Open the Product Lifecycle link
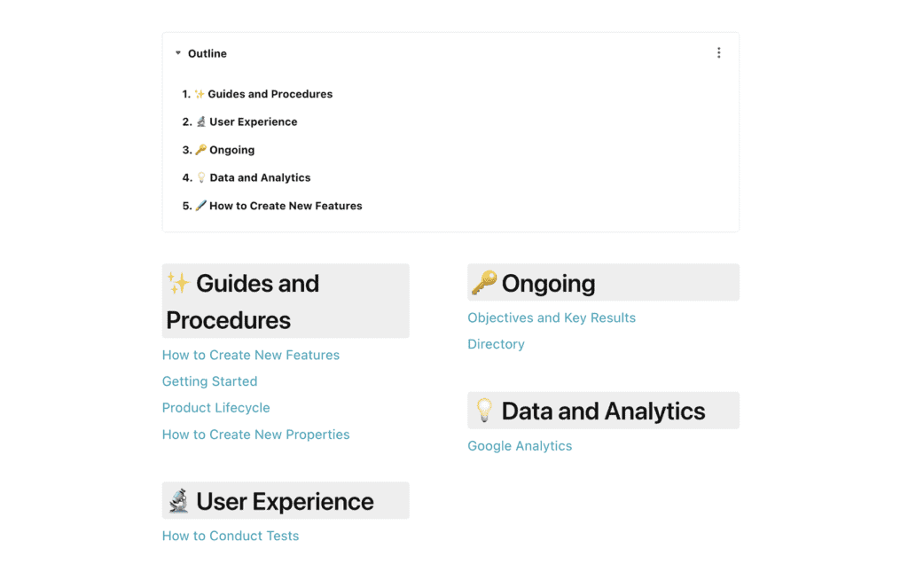 click(x=215, y=408)
